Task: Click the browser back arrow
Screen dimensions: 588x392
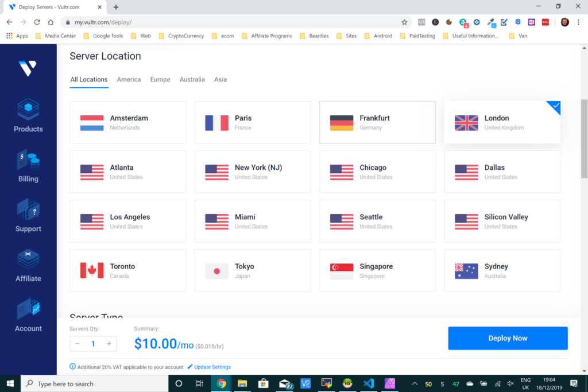Action: point(9,22)
